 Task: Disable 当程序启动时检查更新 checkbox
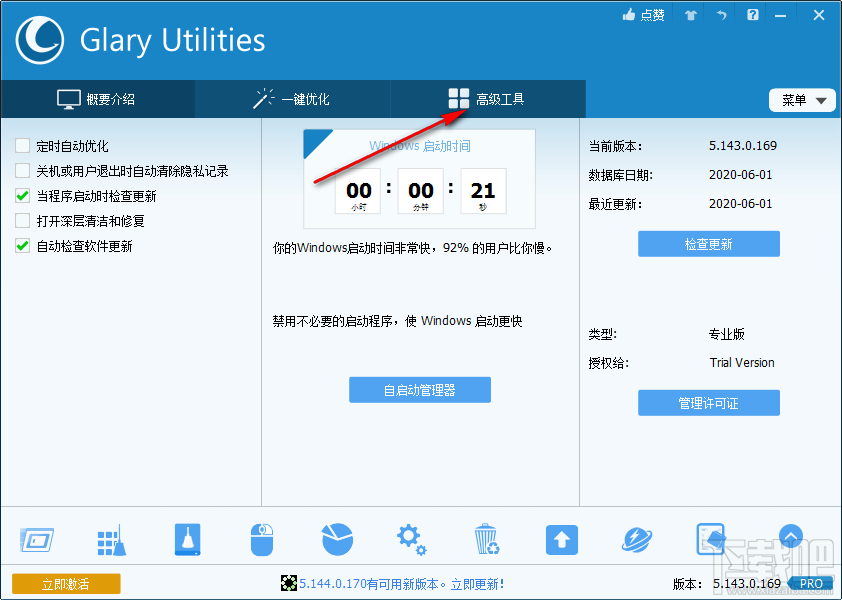20,195
